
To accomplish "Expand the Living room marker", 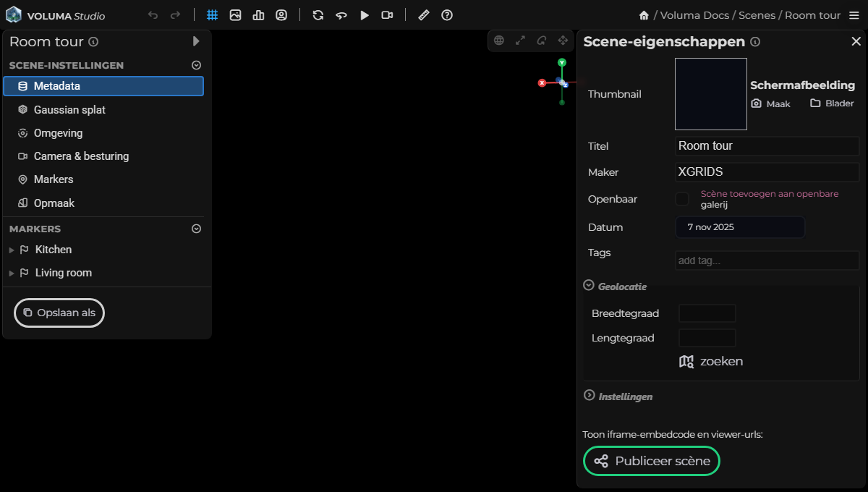I will coord(11,273).
